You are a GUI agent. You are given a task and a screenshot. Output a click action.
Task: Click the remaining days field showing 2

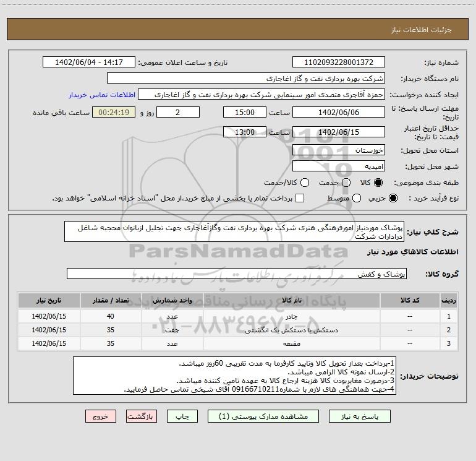point(178,112)
